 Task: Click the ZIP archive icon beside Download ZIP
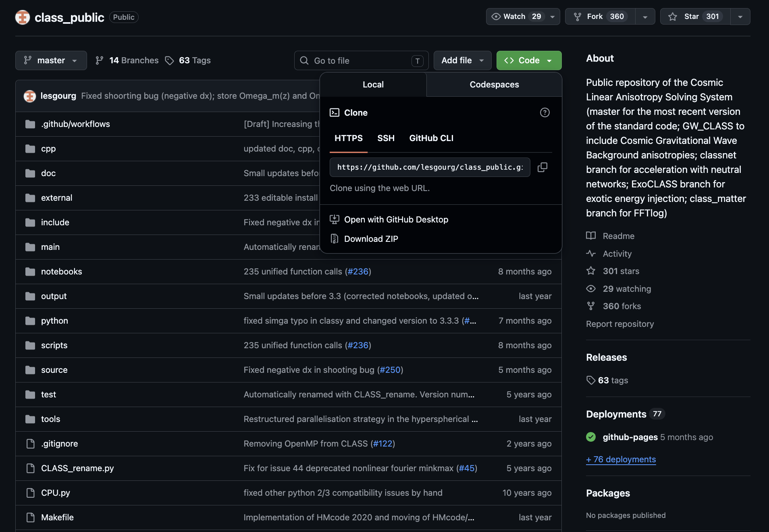click(335, 239)
